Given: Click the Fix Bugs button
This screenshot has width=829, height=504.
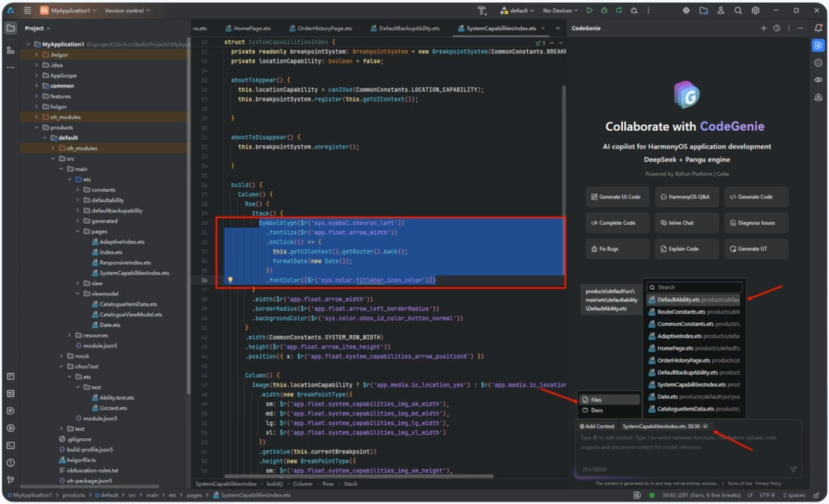Looking at the screenshot, I should coord(617,249).
